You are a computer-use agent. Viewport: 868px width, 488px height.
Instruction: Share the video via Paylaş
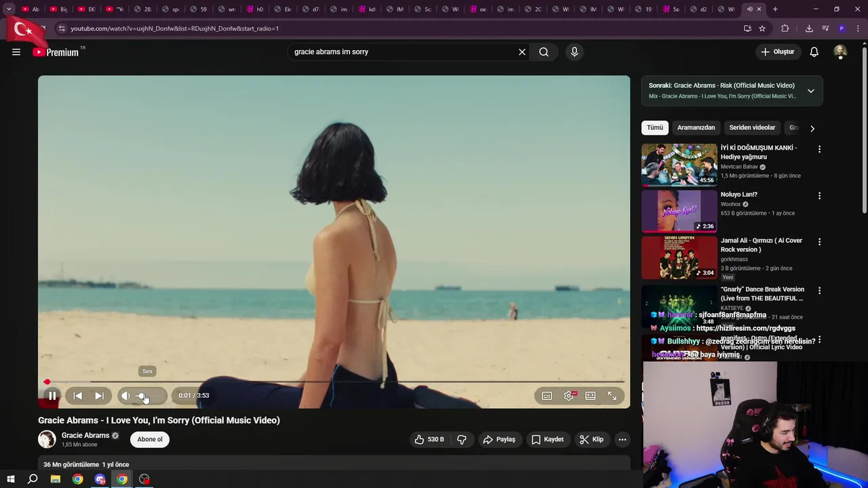[x=499, y=439]
